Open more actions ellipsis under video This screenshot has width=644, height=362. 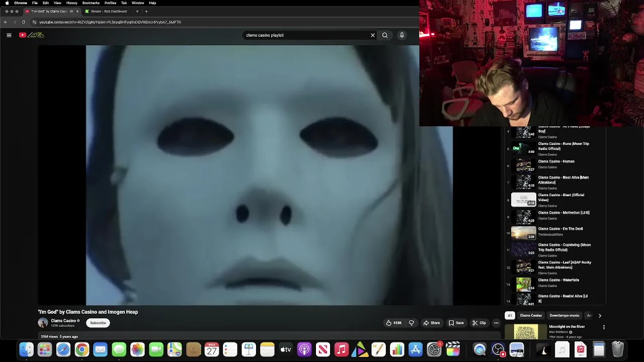(x=496, y=323)
